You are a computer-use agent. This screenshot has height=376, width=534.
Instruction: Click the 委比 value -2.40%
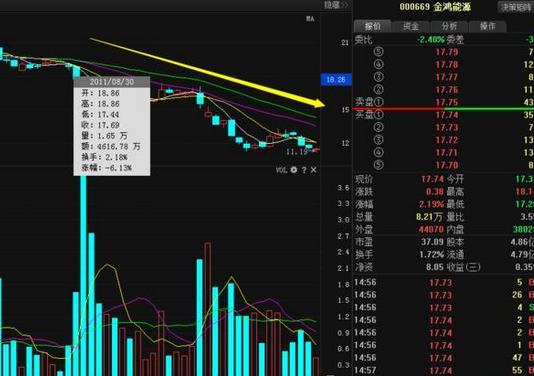431,40
